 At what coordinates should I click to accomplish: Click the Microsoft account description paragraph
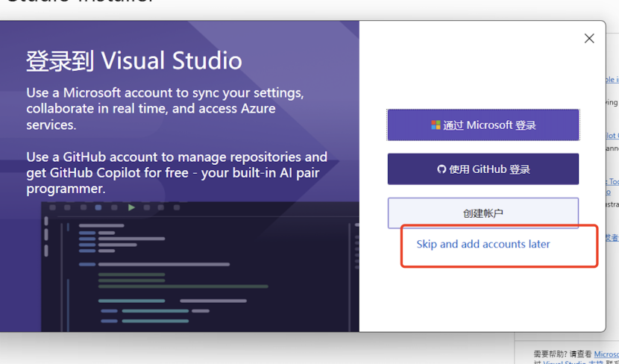(164, 109)
